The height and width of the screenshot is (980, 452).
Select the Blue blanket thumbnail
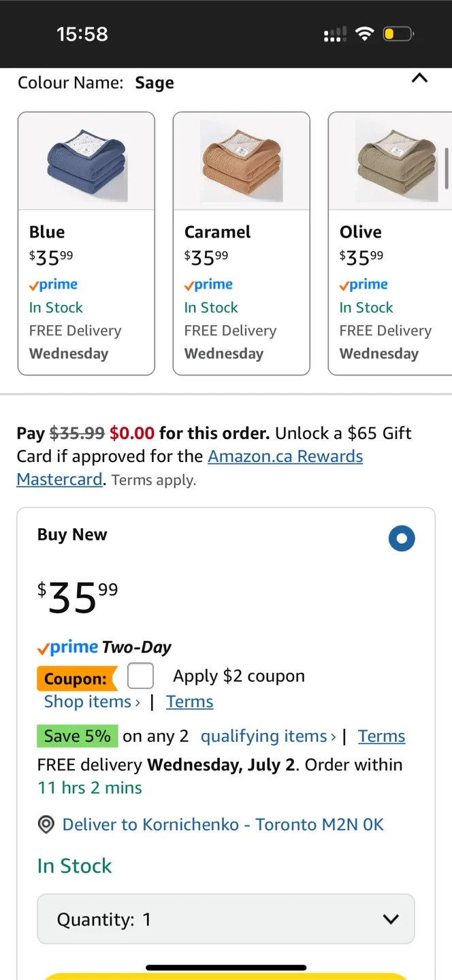(86, 162)
